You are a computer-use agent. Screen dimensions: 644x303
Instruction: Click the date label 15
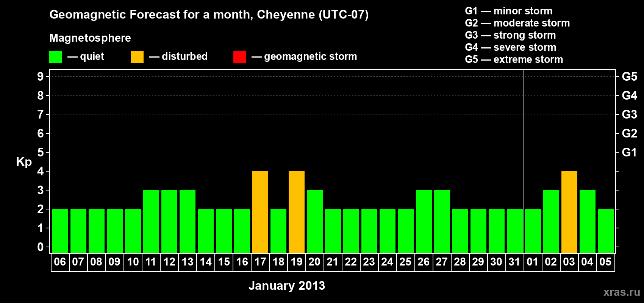point(224,262)
